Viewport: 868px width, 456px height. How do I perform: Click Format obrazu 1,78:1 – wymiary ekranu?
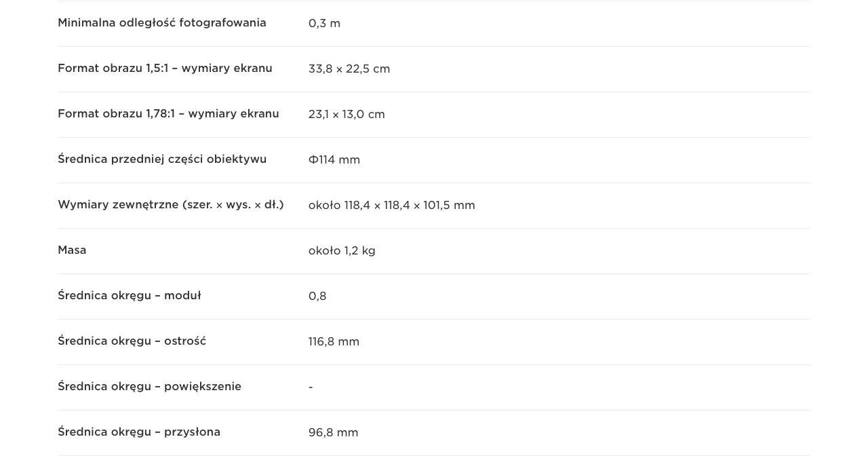[x=168, y=114]
